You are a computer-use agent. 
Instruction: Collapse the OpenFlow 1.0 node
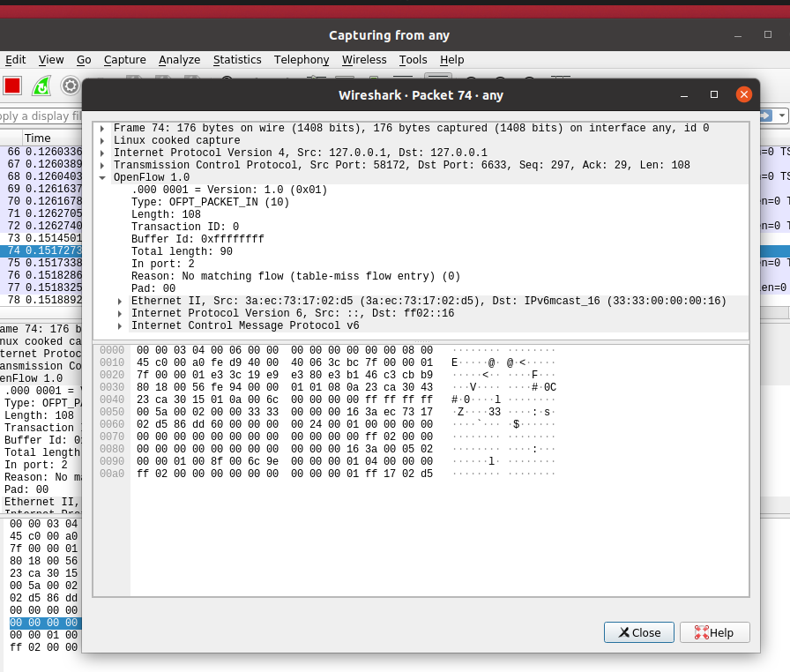[x=102, y=178]
